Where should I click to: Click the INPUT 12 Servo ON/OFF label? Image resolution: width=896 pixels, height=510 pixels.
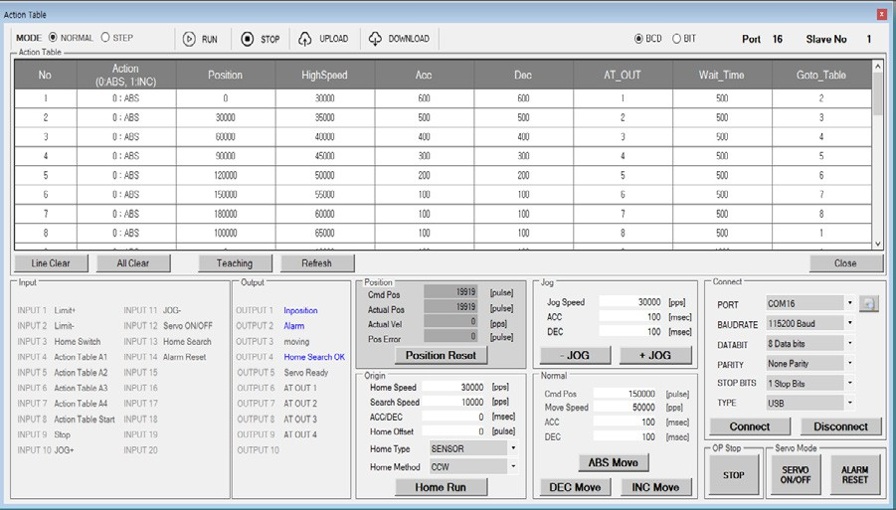pyautogui.click(x=187, y=326)
